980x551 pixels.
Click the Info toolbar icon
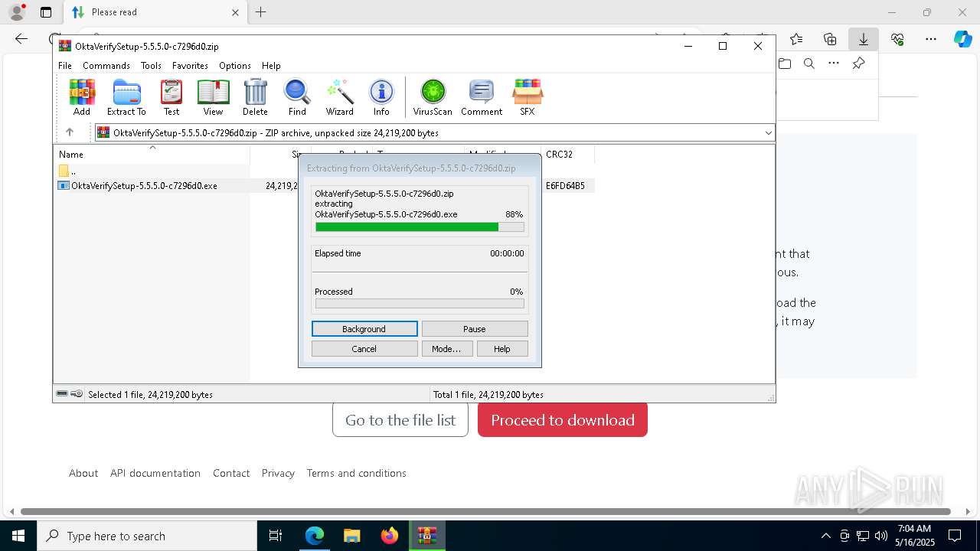(381, 97)
